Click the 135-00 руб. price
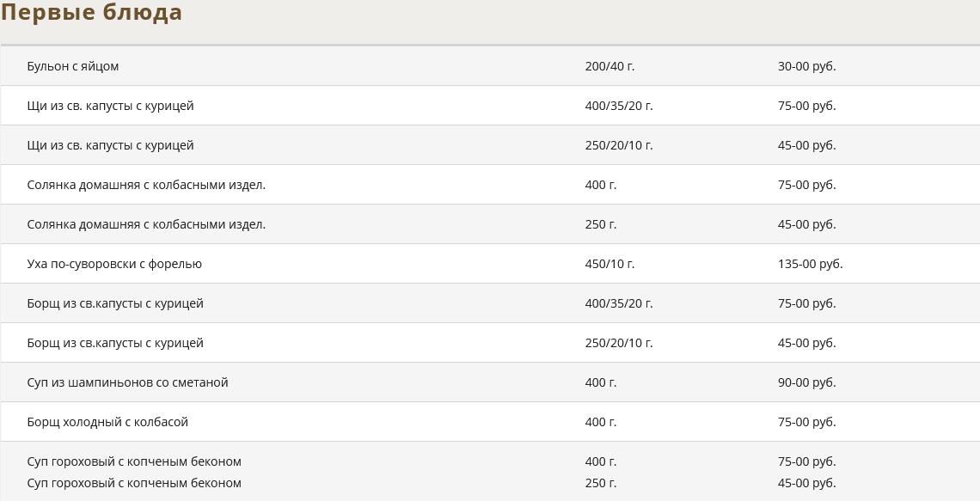Screen dimensions: 980x501 (810, 264)
